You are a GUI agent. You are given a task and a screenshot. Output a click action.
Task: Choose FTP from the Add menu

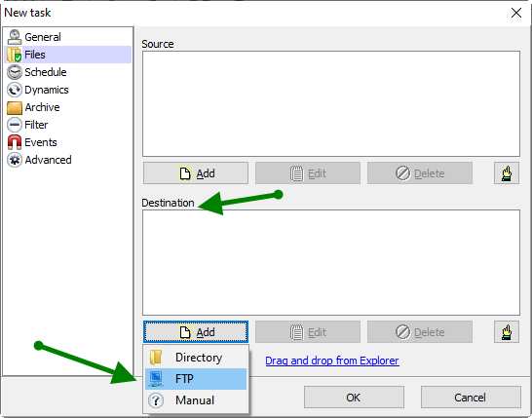(x=196, y=379)
